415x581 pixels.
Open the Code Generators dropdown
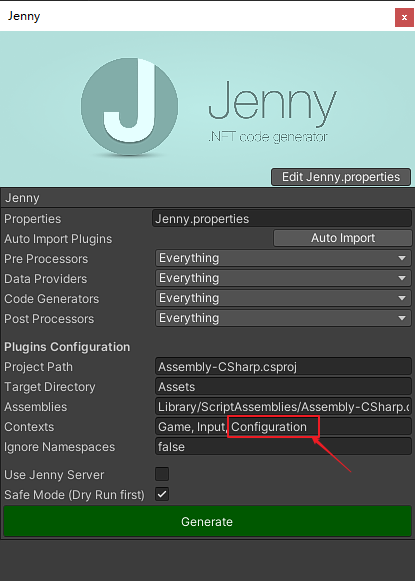pyautogui.click(x=283, y=298)
